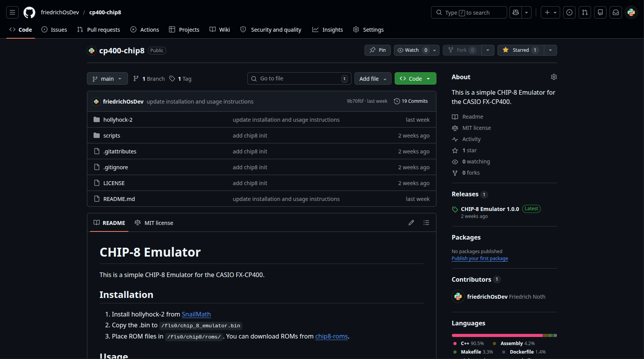The width and height of the screenshot is (644, 359).
Task: Expand the star lists dropdown arrow
Action: point(550,50)
